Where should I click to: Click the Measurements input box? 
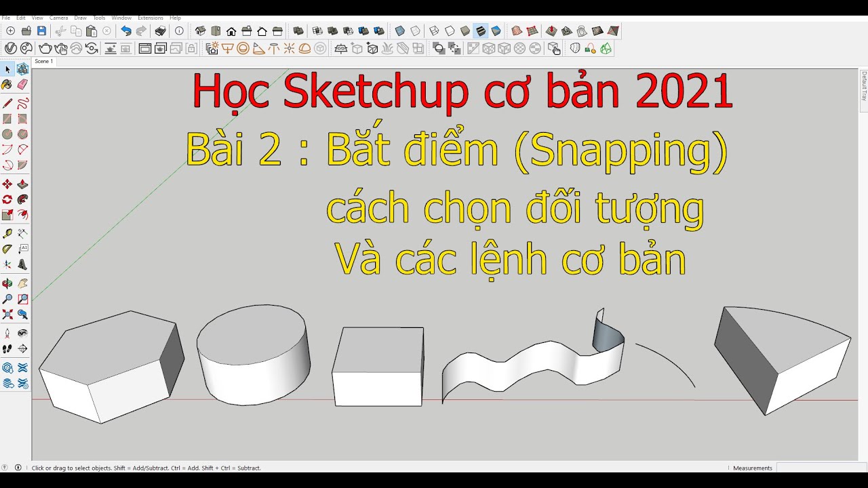tap(821, 468)
